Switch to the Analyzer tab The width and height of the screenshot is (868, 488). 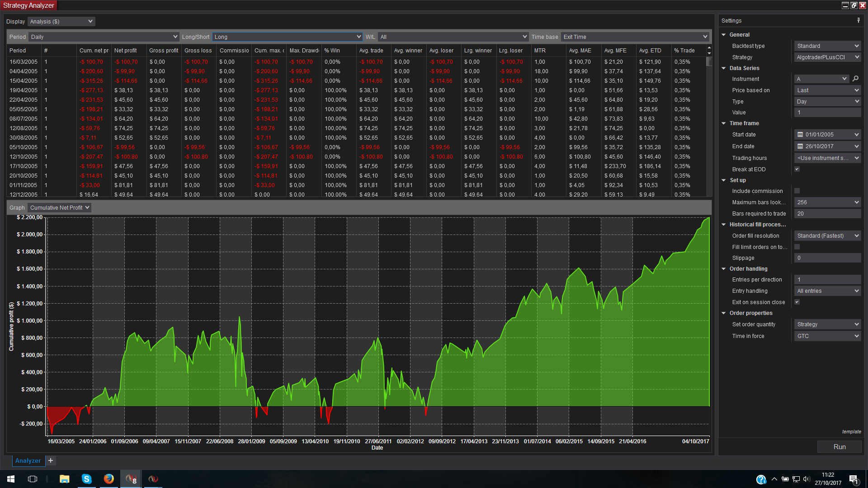[28, 460]
